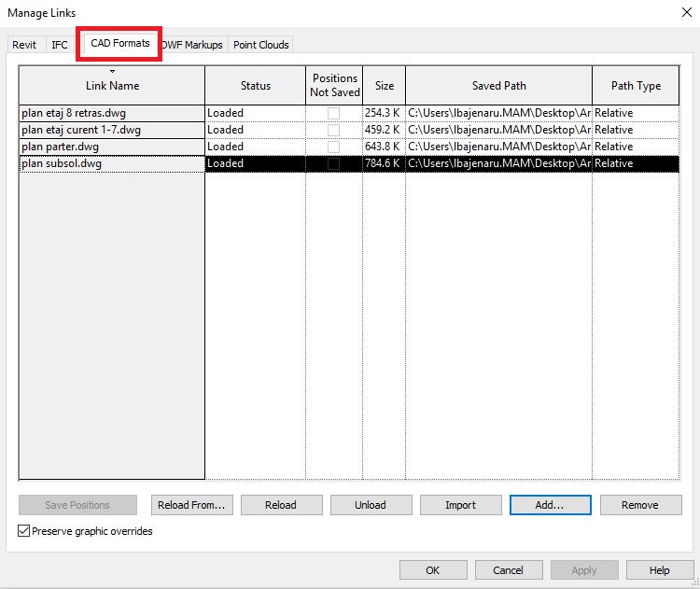Select the plan etaj curent 1-7.dwg link
700x589 pixels.
[112, 131]
